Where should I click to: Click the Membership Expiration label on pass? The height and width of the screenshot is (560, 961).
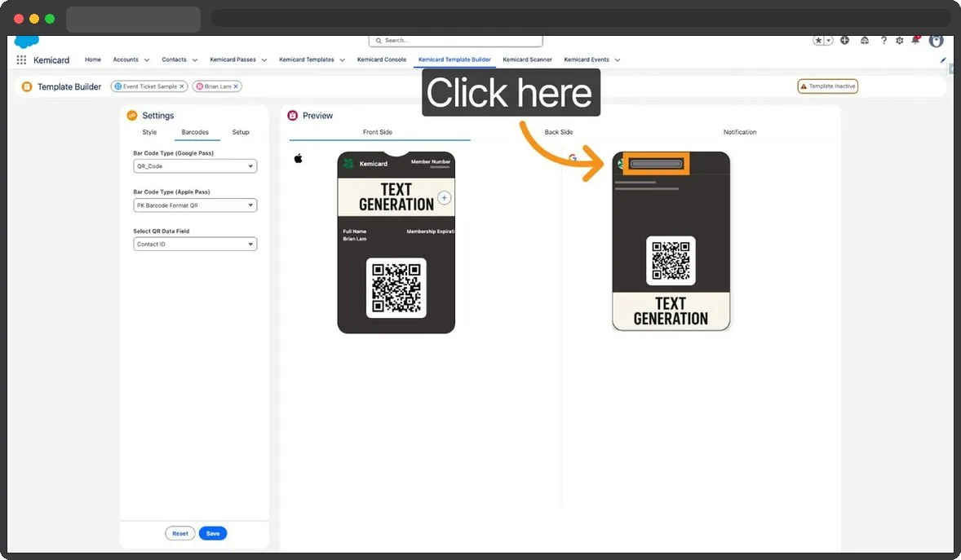[430, 231]
